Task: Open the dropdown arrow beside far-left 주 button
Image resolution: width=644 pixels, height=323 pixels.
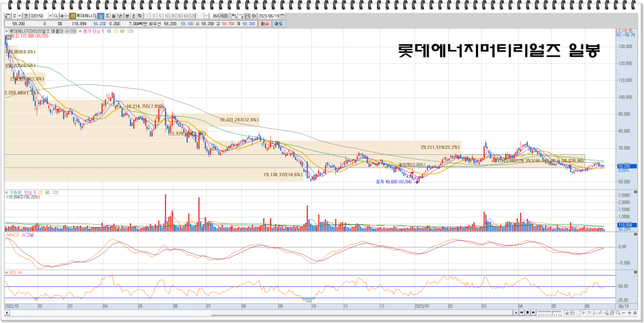Action: click(20, 15)
